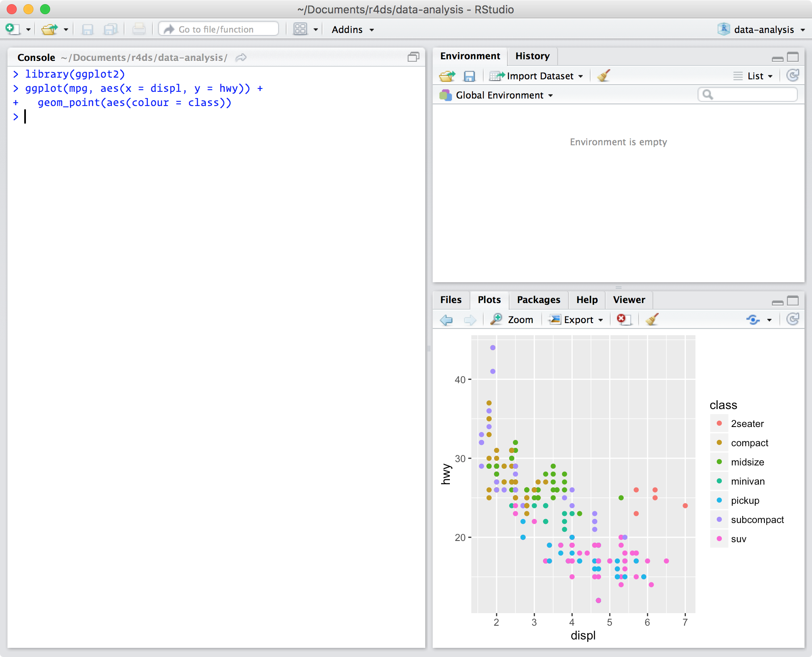
Task: Click the 2seater legend color dot
Action: pos(719,423)
